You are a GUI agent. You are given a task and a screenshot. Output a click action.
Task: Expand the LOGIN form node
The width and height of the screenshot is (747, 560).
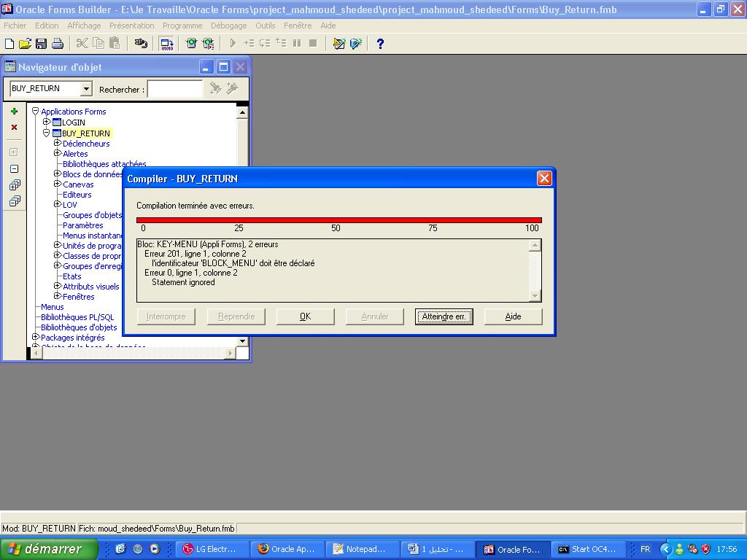tap(47, 122)
